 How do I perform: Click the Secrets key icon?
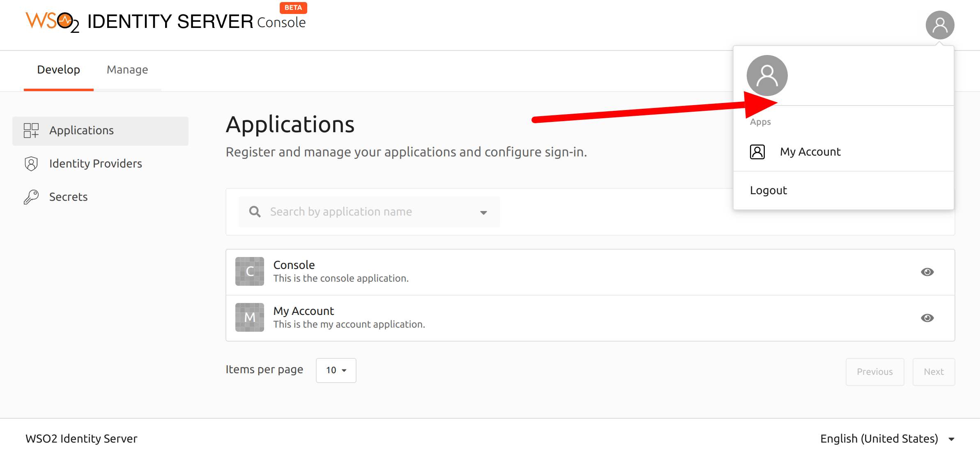click(x=31, y=197)
